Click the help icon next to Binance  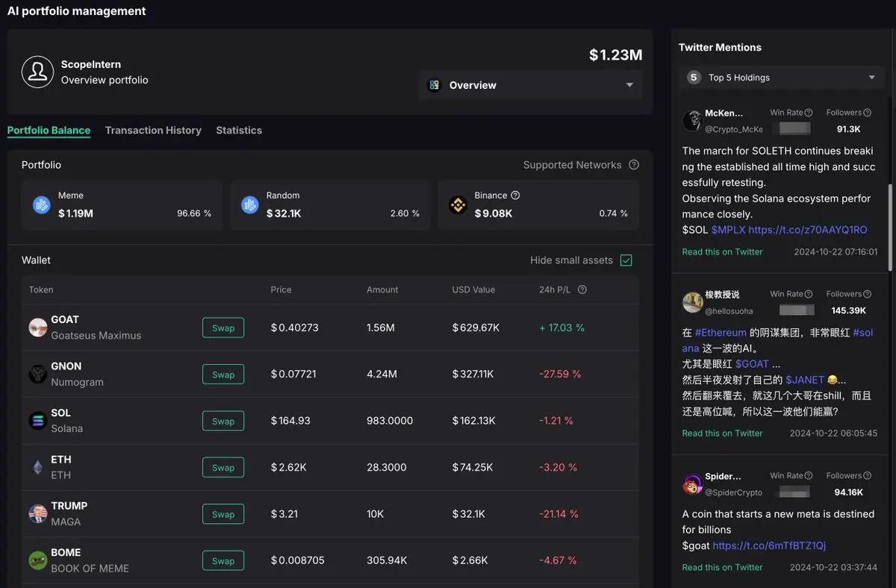(x=515, y=196)
